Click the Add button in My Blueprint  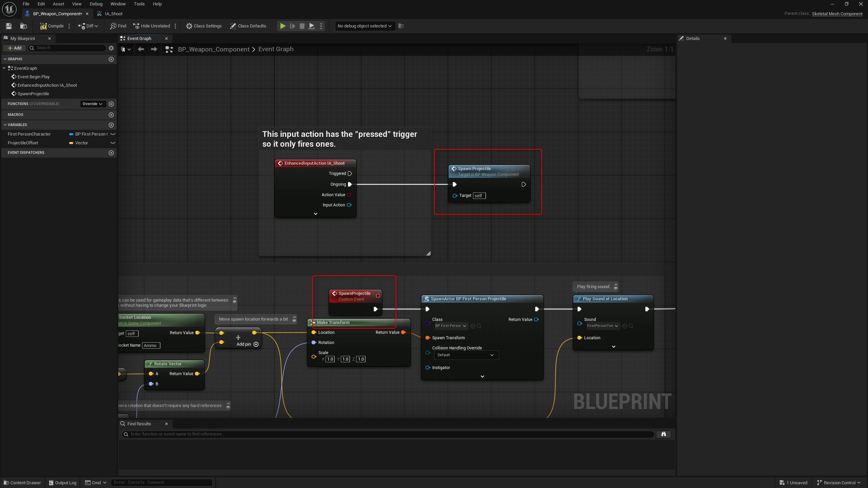coord(14,48)
